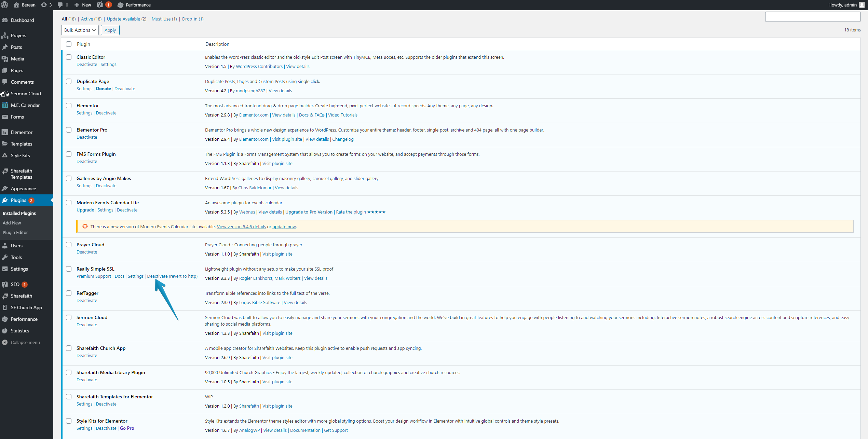Click the Yoast SEO icon in admin bar

[100, 5]
